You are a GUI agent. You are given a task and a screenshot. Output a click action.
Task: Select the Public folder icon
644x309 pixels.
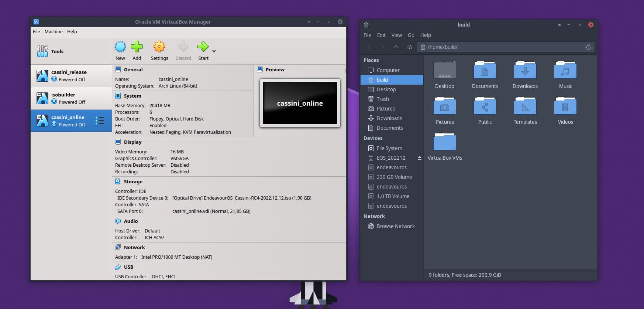click(x=485, y=106)
